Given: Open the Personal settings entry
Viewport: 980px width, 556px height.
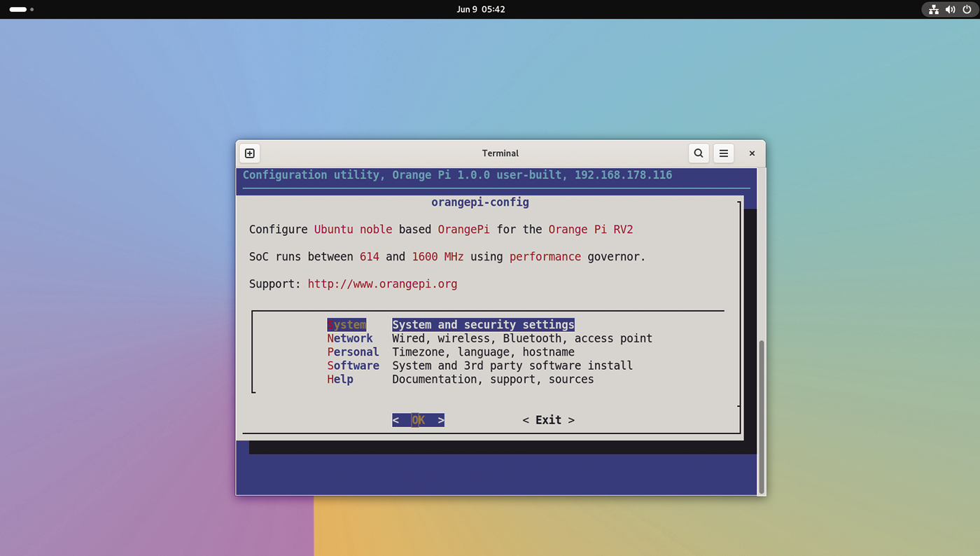Looking at the screenshot, I should click(x=353, y=352).
